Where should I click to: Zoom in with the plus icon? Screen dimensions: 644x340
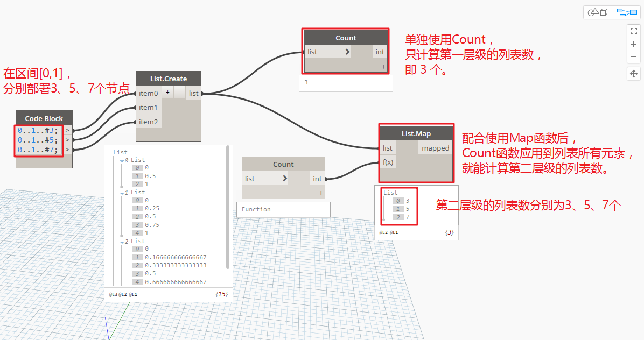click(x=634, y=44)
